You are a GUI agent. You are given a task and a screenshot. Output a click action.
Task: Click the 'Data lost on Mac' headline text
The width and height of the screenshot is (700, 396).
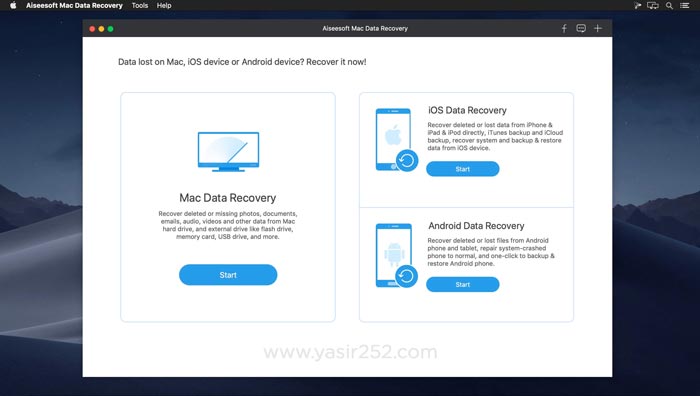click(x=242, y=62)
